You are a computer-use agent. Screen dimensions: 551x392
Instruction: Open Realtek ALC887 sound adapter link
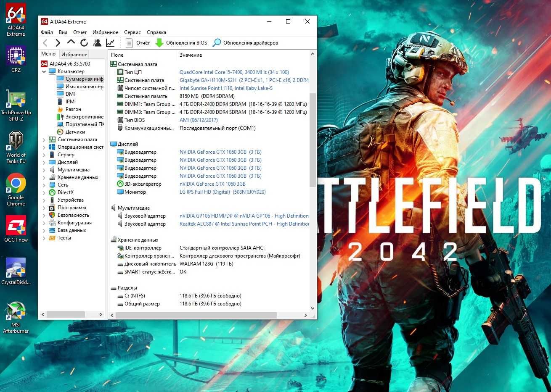coord(244,224)
